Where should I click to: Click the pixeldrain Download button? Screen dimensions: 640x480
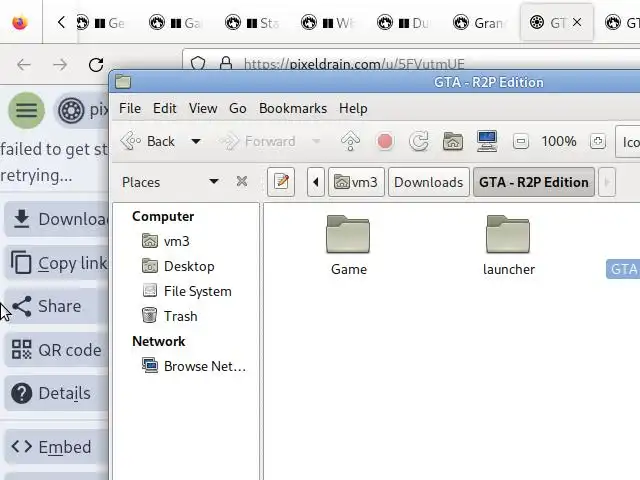[56, 219]
